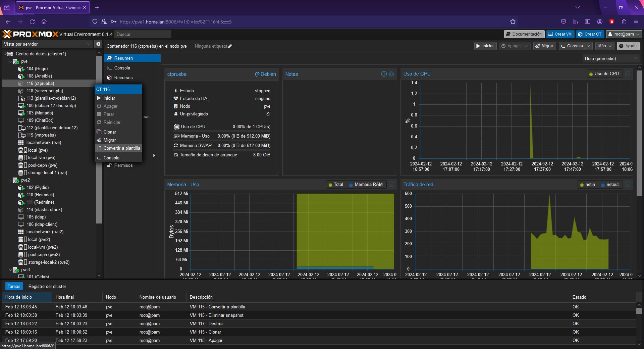Collapse the Notas panel with its circle icon
This screenshot has width=644, height=349.
pyautogui.click(x=384, y=74)
